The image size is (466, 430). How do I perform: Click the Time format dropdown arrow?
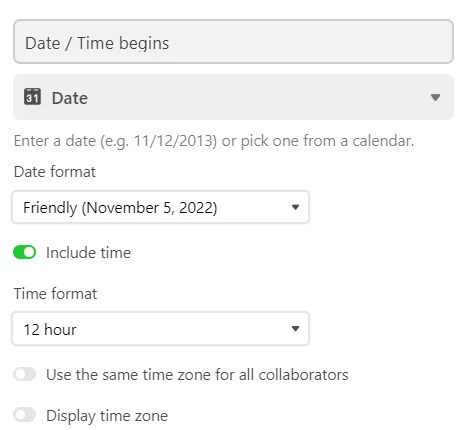pyautogui.click(x=295, y=329)
